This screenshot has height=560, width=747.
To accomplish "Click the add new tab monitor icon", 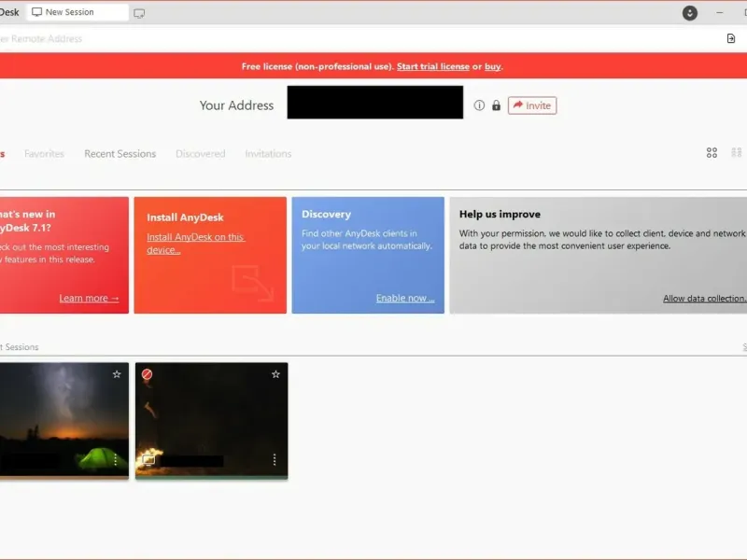I will [x=139, y=13].
